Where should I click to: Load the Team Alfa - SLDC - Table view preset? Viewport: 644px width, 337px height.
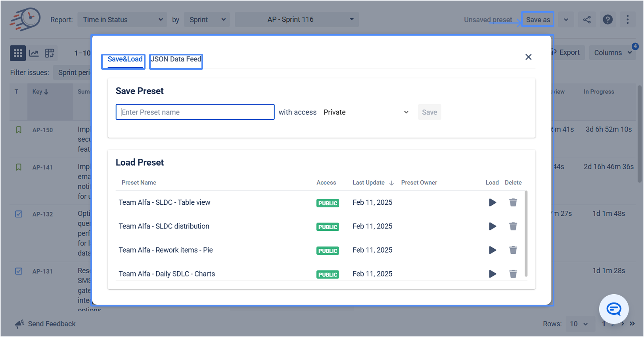[x=492, y=202]
